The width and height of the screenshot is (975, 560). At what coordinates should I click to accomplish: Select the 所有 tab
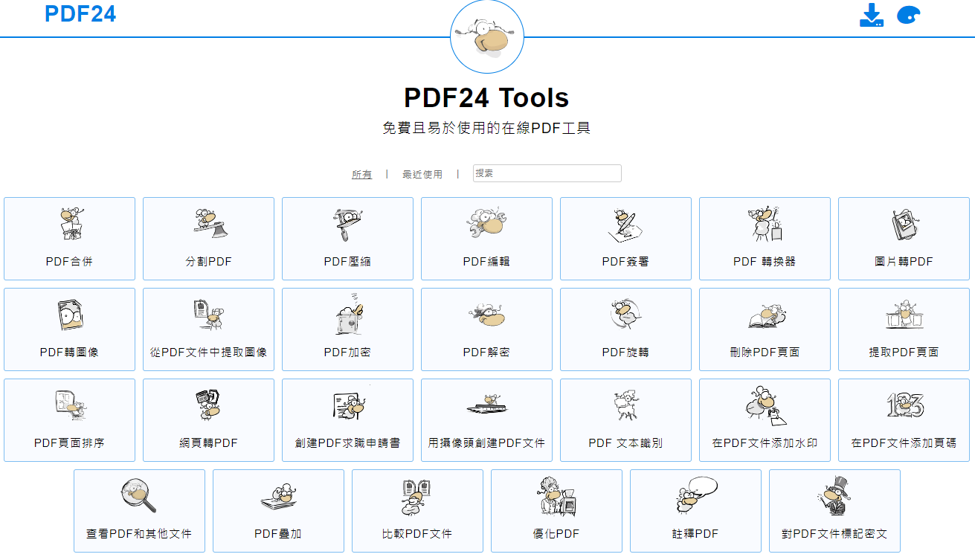(361, 173)
